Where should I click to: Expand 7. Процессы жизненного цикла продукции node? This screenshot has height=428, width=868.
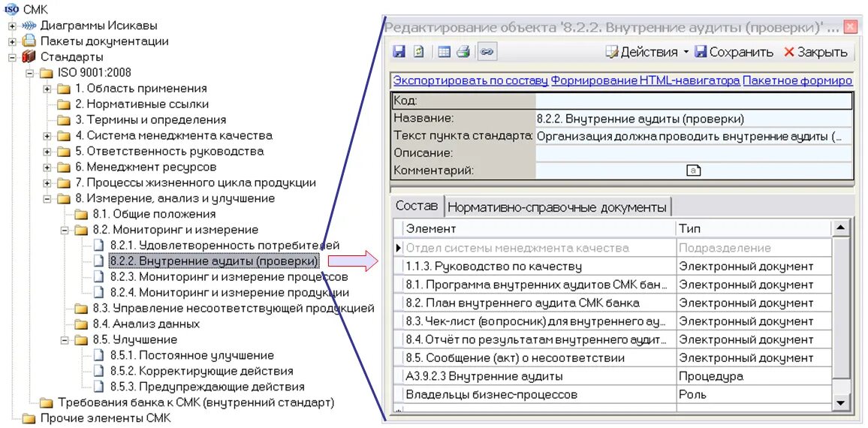[47, 182]
